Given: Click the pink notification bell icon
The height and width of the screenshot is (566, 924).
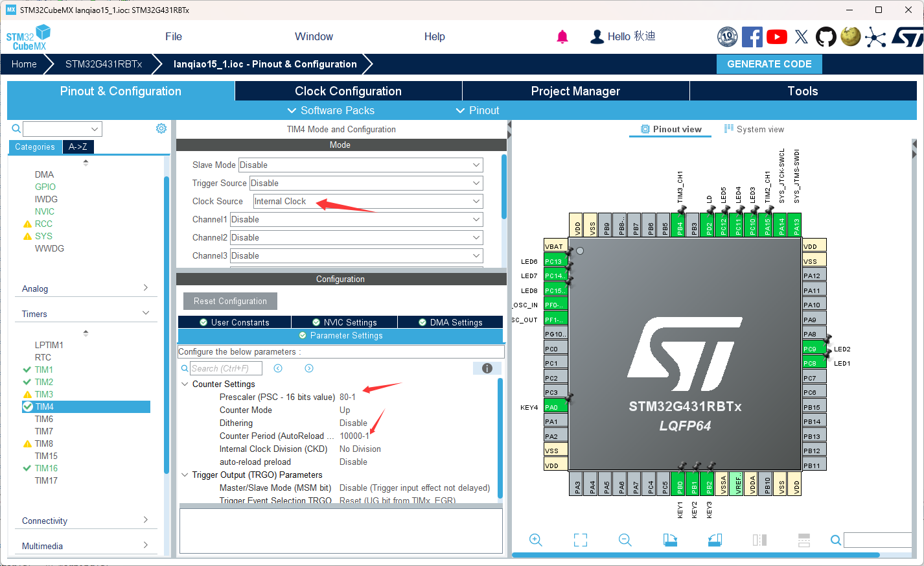Looking at the screenshot, I should 562,37.
